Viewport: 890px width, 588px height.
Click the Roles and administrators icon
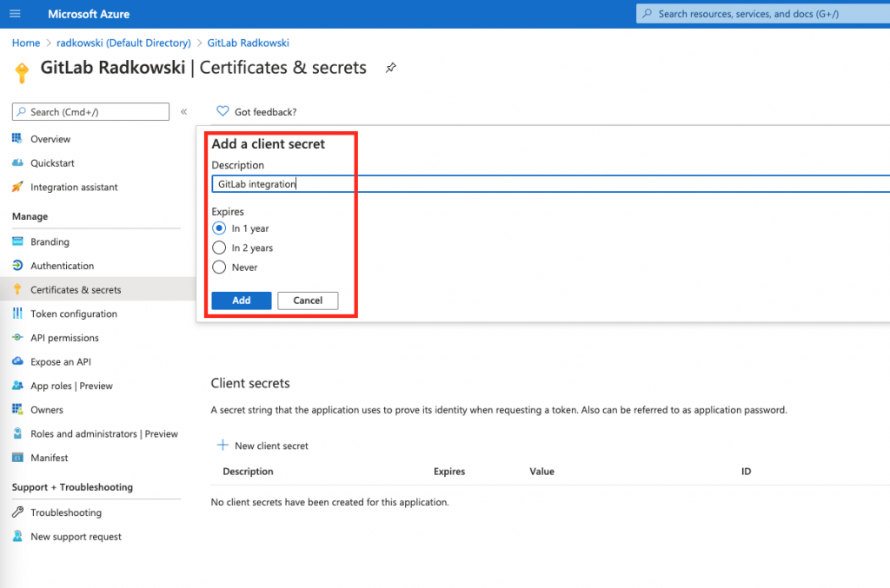click(17, 433)
